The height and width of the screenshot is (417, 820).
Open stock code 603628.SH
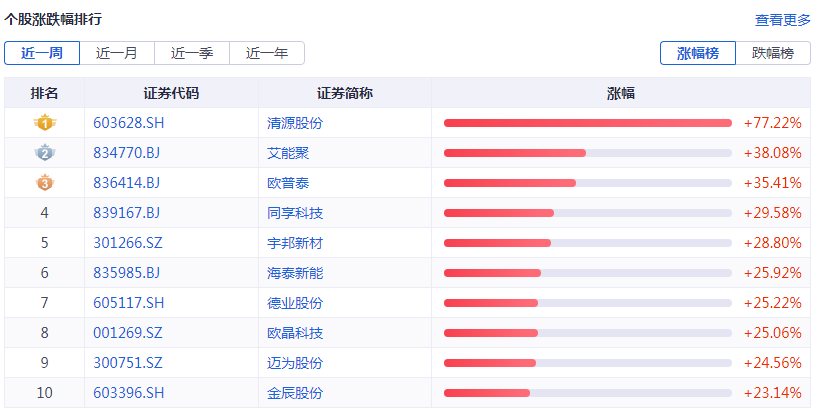coord(128,123)
